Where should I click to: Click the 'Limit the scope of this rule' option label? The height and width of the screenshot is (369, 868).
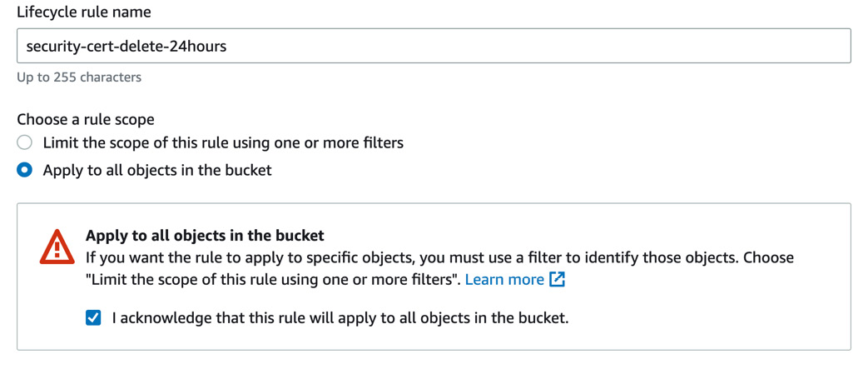click(223, 143)
